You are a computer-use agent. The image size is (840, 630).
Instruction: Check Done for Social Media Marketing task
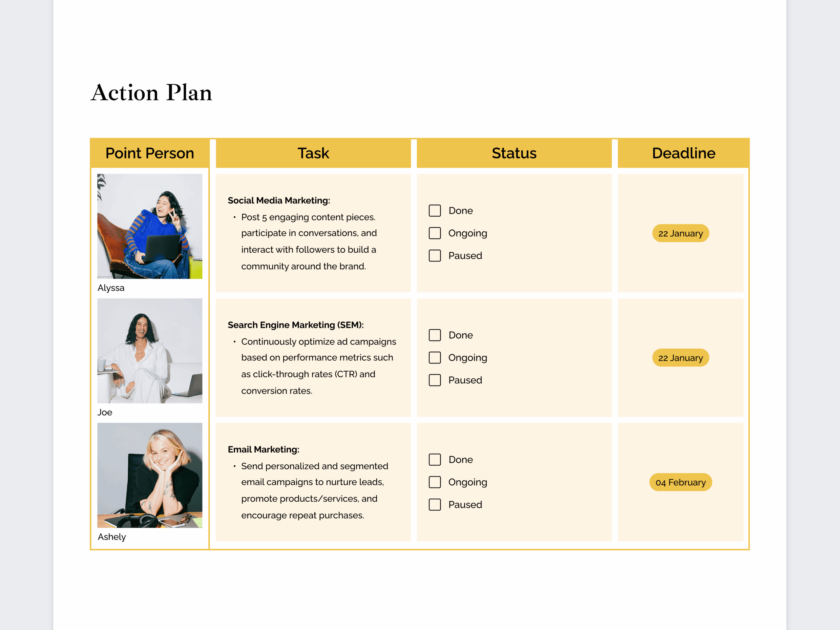pos(435,211)
